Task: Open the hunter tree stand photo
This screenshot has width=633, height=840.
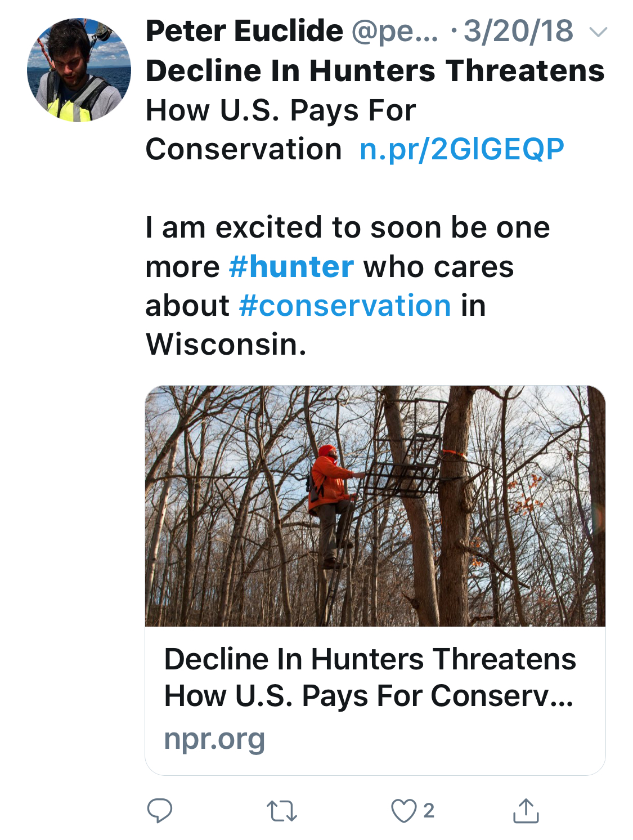Action: click(375, 506)
